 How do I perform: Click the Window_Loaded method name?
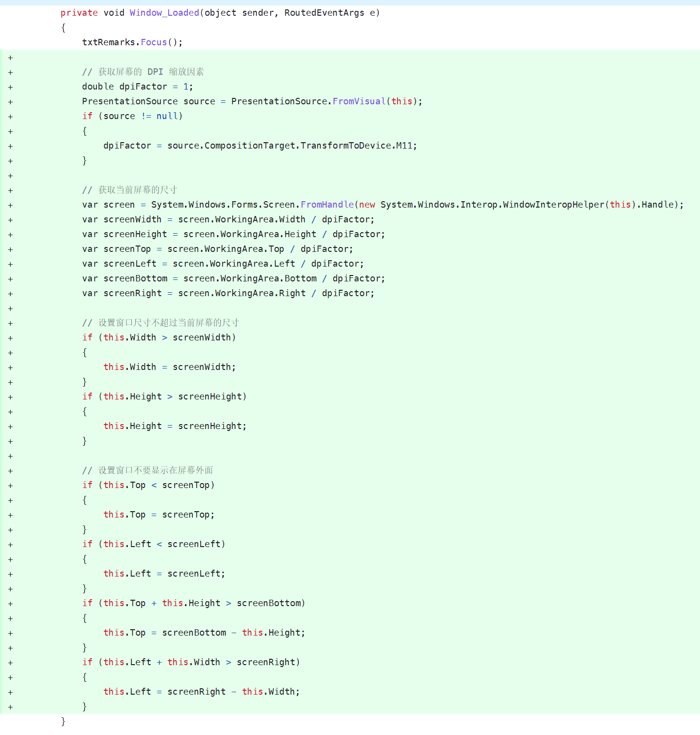click(x=164, y=13)
